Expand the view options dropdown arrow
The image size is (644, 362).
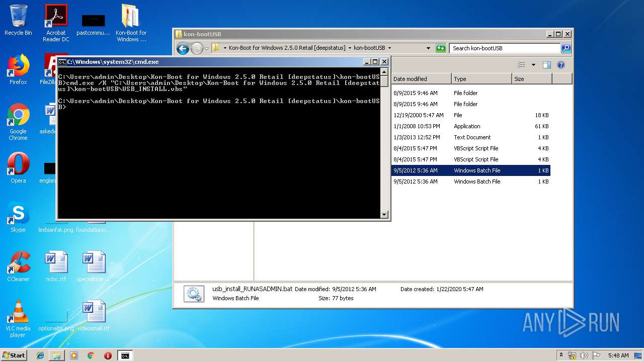click(x=533, y=65)
